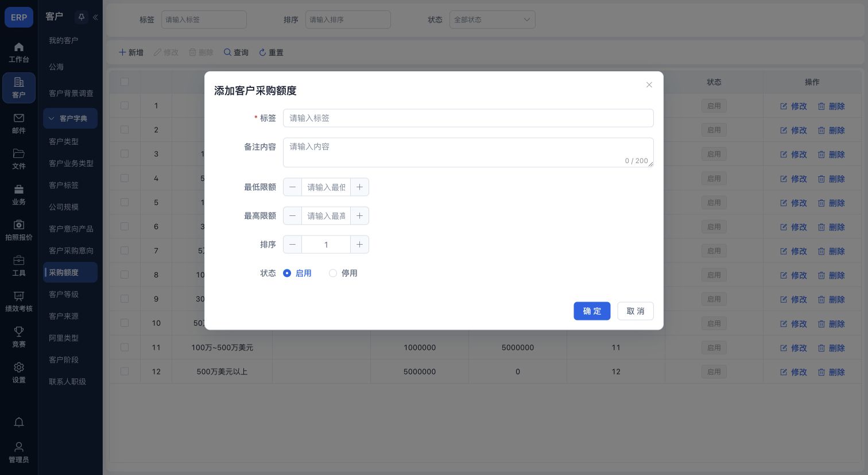The image size is (868, 475).
Task: Click the 取消 cancel button
Action: point(635,311)
